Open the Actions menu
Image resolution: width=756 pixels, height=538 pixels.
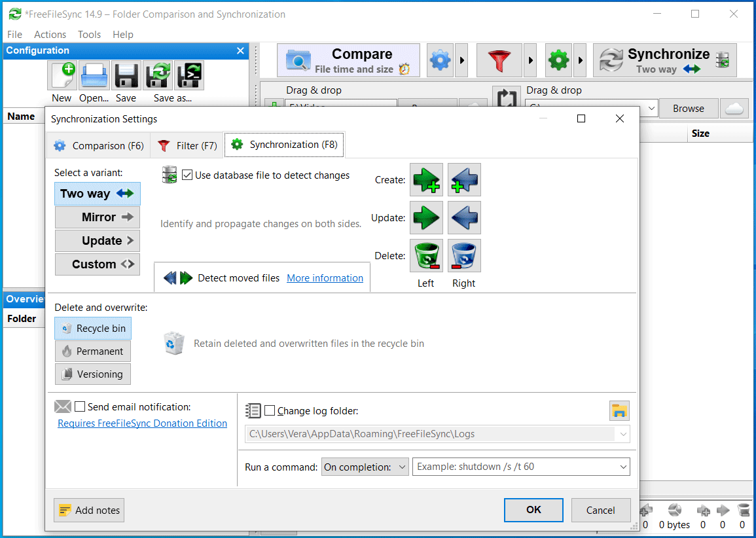pos(50,35)
